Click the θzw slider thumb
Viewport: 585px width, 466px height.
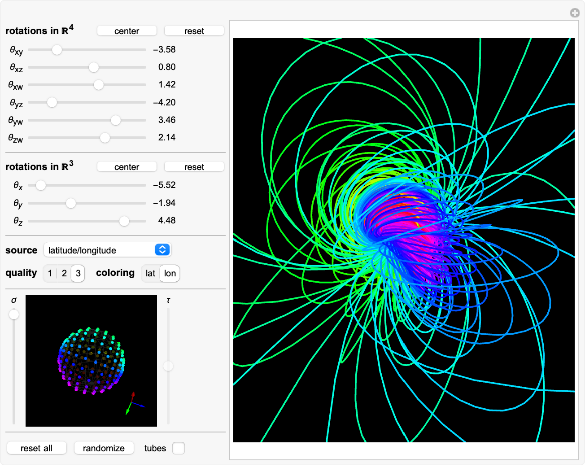[105, 138]
